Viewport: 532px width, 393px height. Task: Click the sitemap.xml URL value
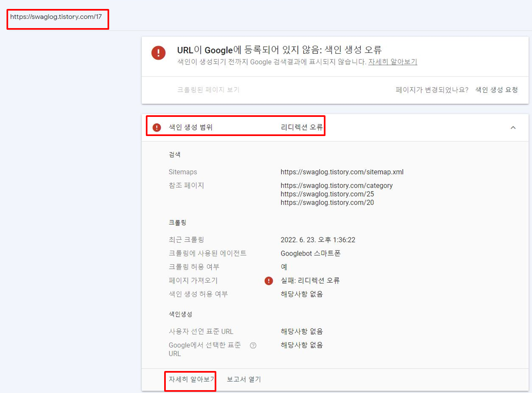(342, 172)
